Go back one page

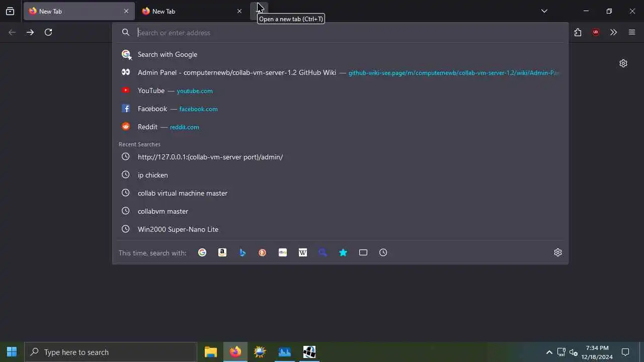[x=12, y=32]
